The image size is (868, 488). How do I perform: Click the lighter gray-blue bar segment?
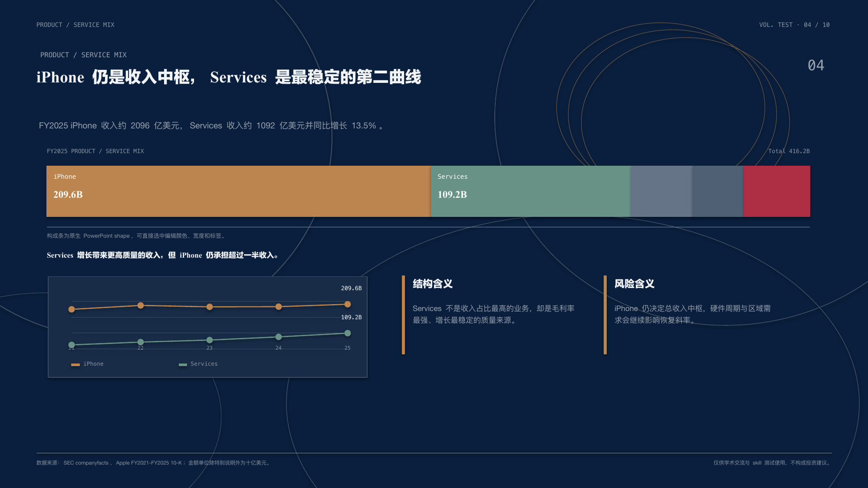tap(661, 191)
